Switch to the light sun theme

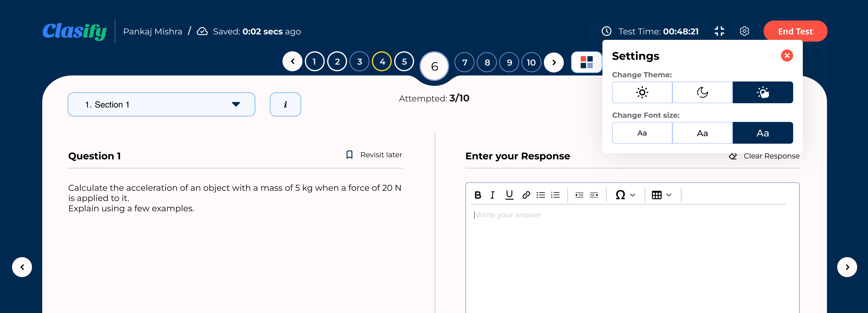[642, 92]
